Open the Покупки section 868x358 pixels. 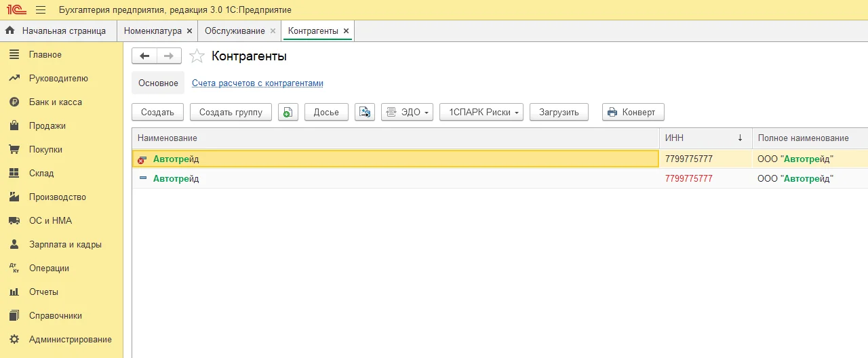pyautogui.click(x=45, y=149)
